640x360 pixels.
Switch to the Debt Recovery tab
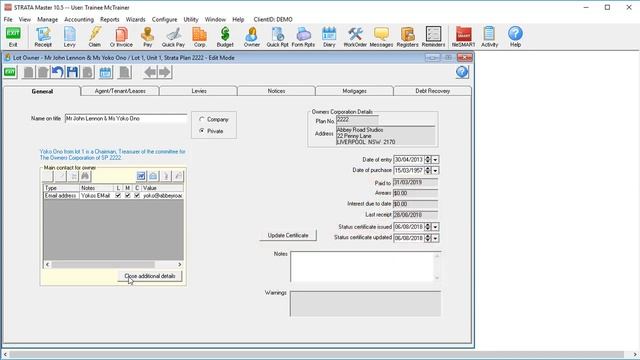point(432,91)
